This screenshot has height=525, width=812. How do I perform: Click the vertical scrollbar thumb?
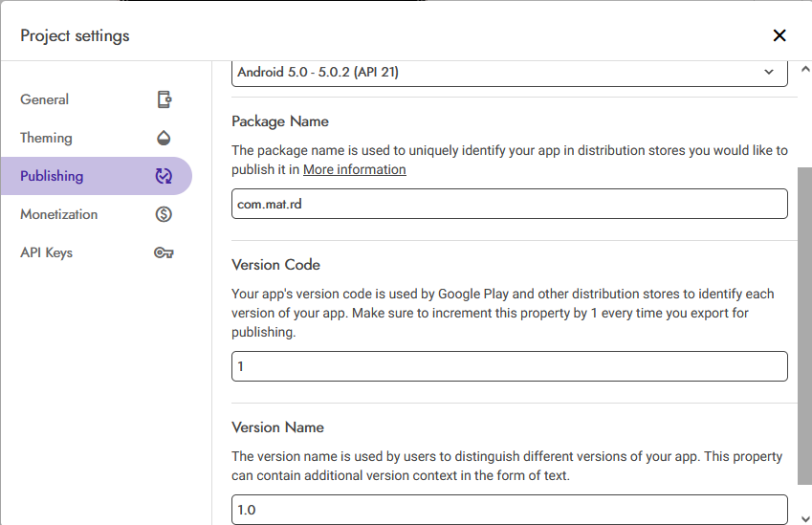point(804,326)
